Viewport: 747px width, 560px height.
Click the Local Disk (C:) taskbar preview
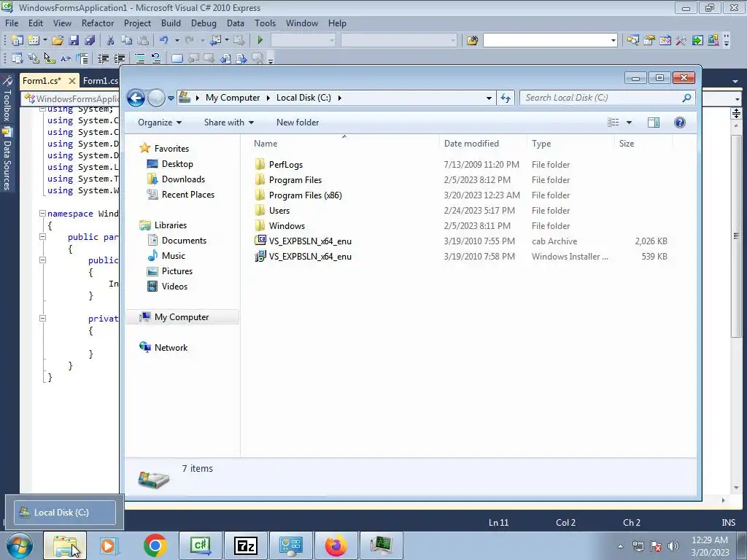click(x=65, y=513)
